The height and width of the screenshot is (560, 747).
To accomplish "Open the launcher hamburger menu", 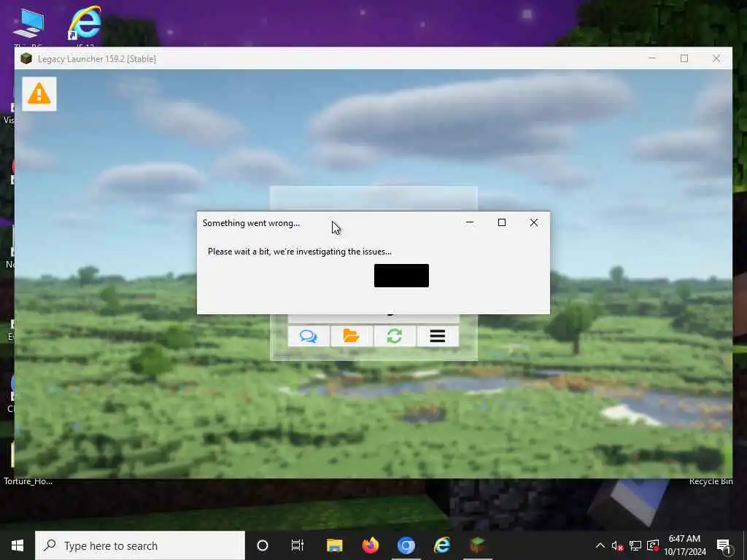I will click(x=438, y=336).
